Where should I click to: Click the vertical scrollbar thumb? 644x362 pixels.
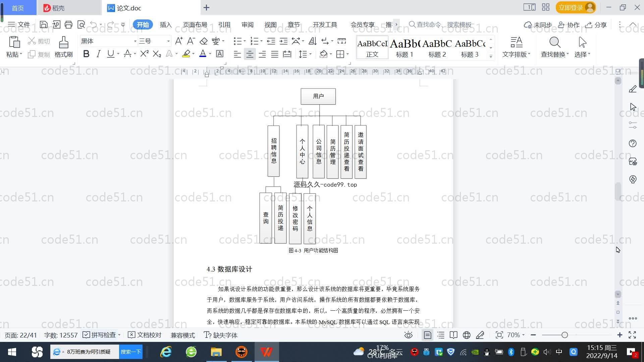pyautogui.click(x=618, y=191)
